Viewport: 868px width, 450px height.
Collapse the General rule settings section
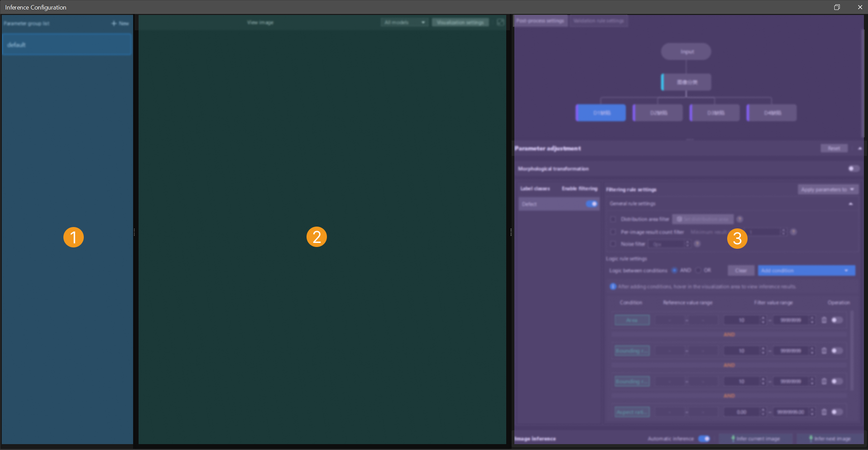tap(850, 203)
